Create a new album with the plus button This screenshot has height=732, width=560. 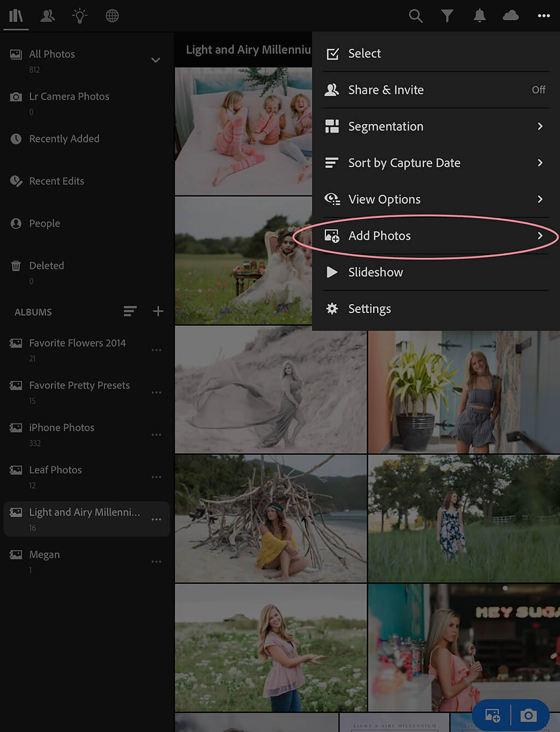coord(158,311)
